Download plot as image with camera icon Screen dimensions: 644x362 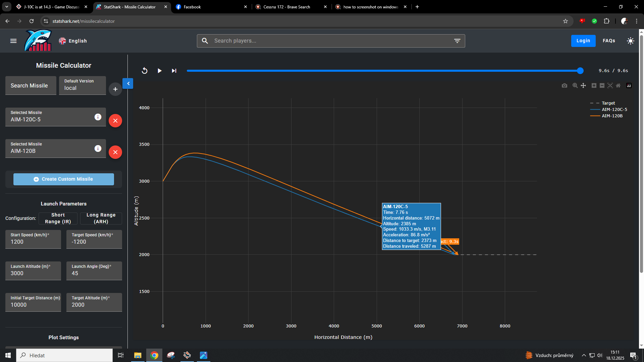pos(565,86)
